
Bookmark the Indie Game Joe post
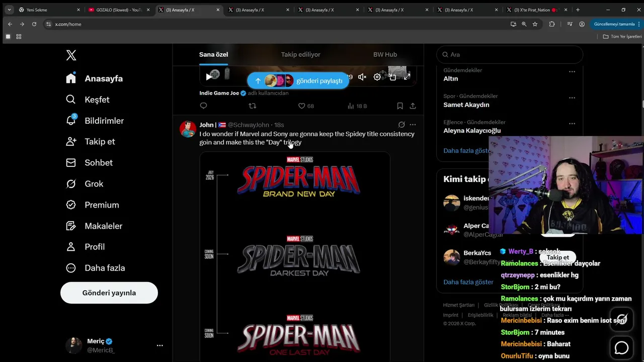tap(400, 106)
